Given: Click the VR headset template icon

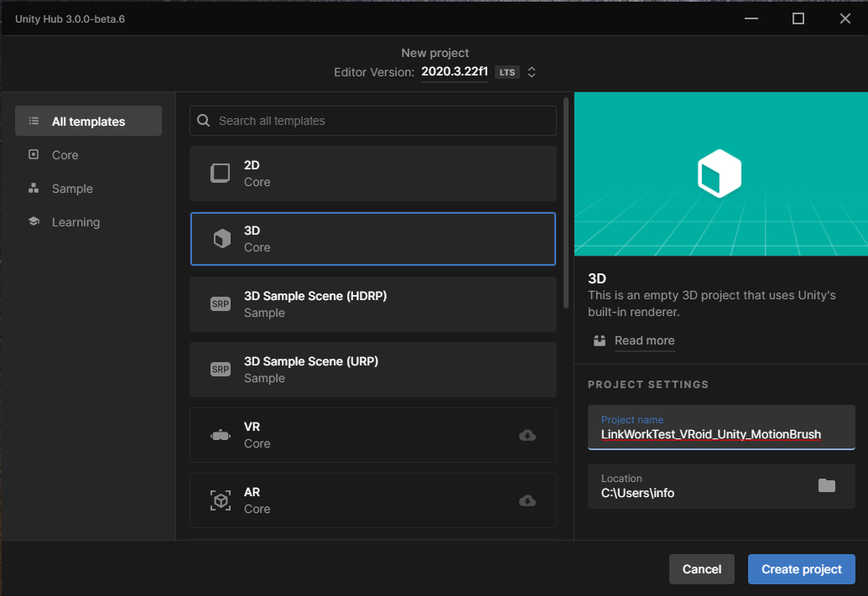Looking at the screenshot, I should (x=221, y=435).
